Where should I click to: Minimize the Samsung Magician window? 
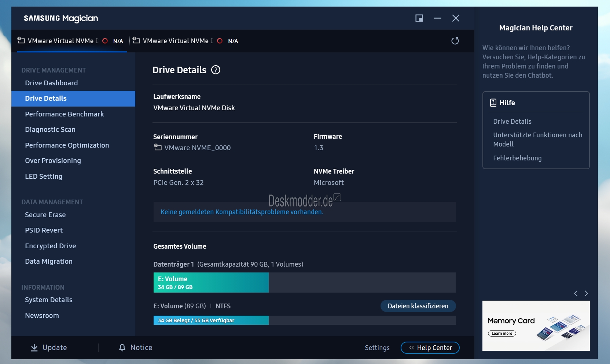(x=437, y=18)
